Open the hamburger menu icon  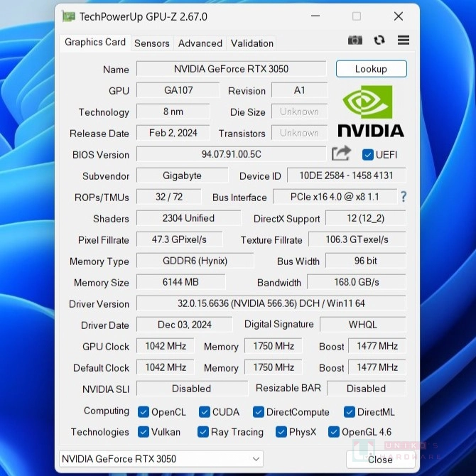(404, 40)
